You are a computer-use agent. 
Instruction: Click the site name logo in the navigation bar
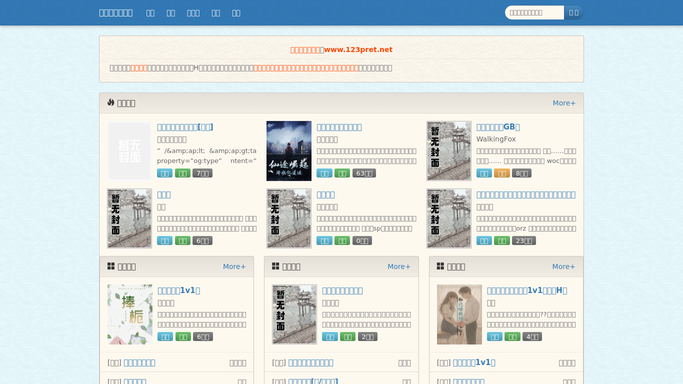[116, 13]
